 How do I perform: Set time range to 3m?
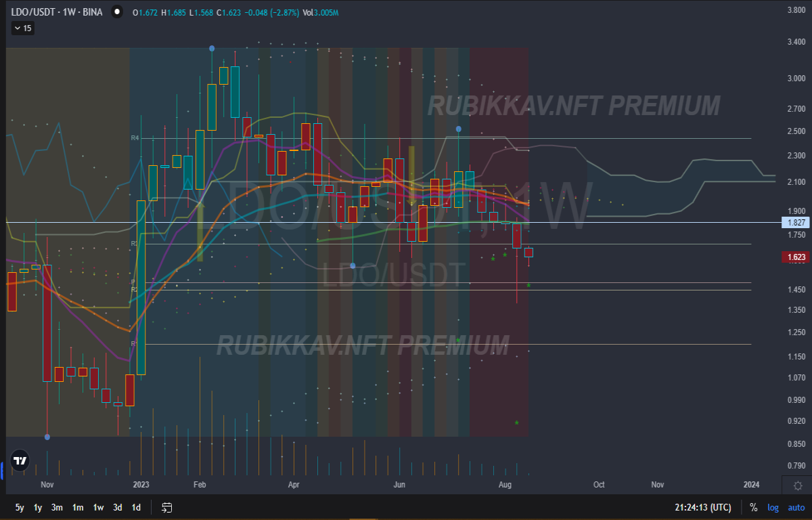58,507
